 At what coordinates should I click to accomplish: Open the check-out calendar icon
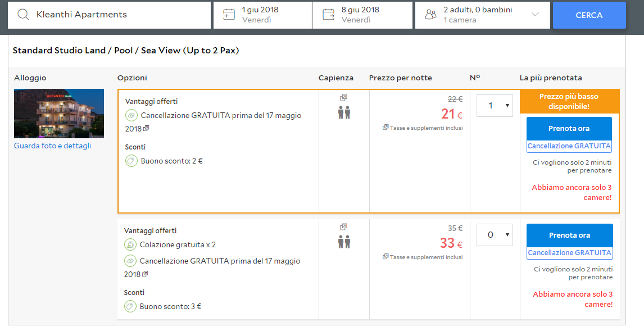329,15
